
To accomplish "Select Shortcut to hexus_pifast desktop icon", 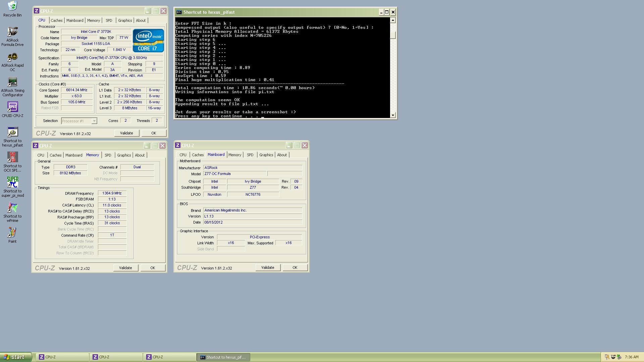I will click(x=12, y=137).
